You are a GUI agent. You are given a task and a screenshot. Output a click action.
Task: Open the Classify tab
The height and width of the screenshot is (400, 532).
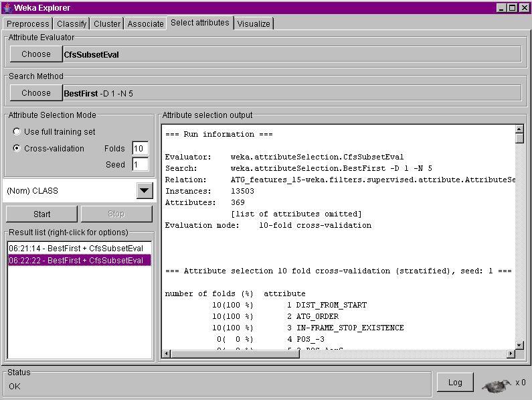point(72,24)
